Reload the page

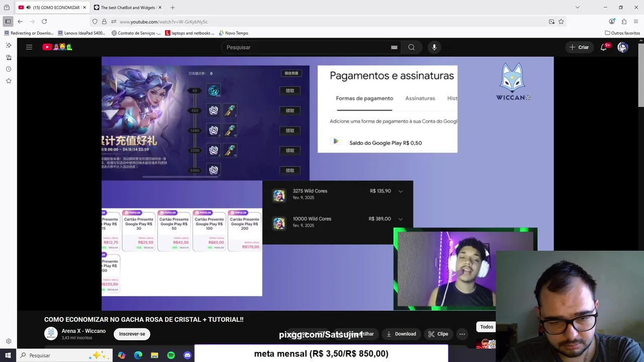tap(44, 22)
